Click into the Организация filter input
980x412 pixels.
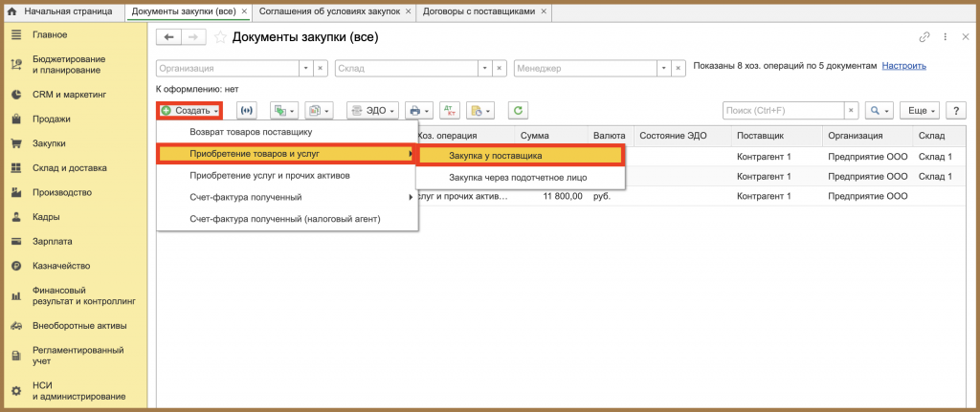(228, 68)
